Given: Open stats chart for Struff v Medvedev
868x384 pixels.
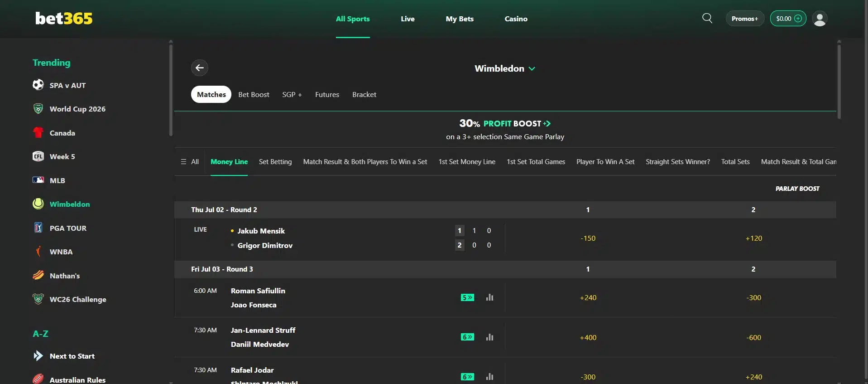Looking at the screenshot, I should [x=489, y=337].
